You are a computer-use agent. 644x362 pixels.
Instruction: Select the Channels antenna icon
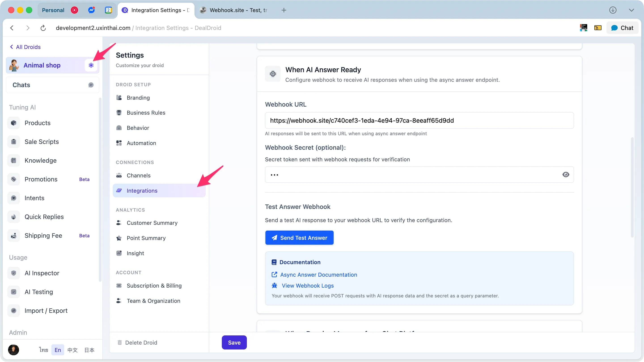(x=119, y=175)
